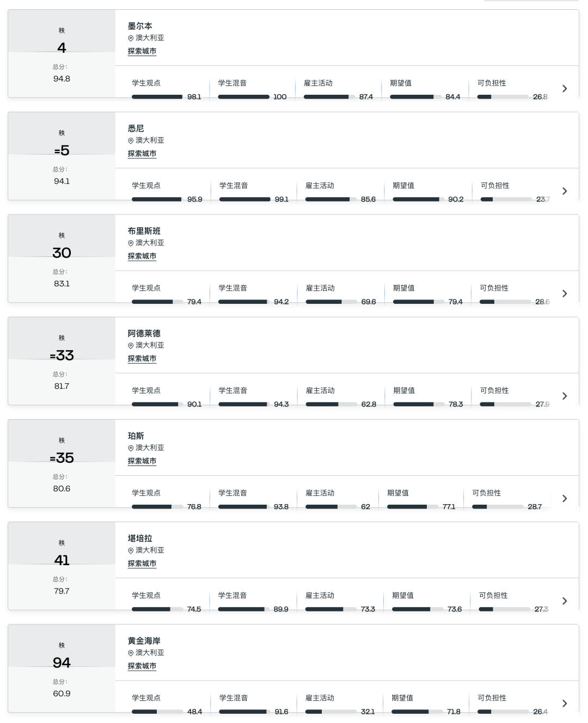Click the location pin icon under 珀斯
This screenshot has width=588, height=723.
click(x=131, y=448)
